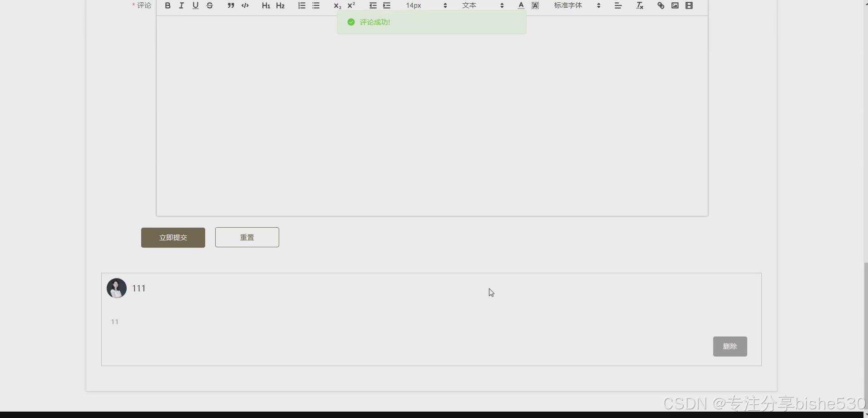Increase text indent
Image resolution: width=868 pixels, height=418 pixels.
click(x=387, y=5)
